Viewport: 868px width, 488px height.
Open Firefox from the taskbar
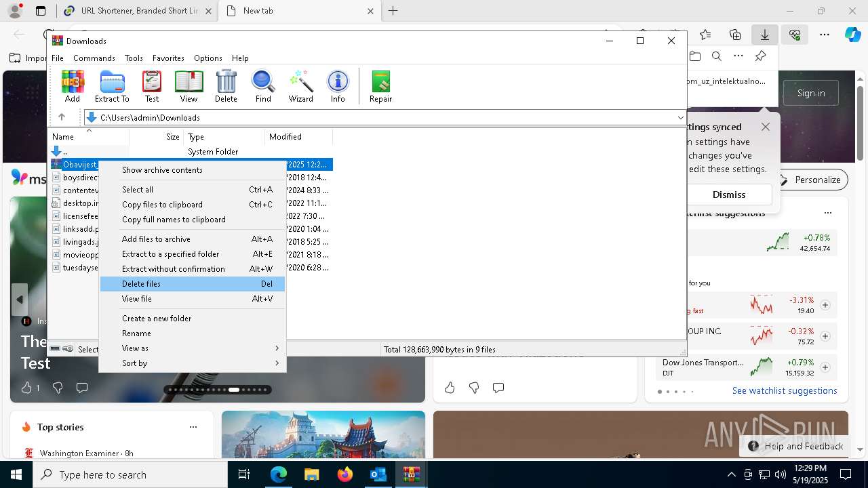pos(344,474)
